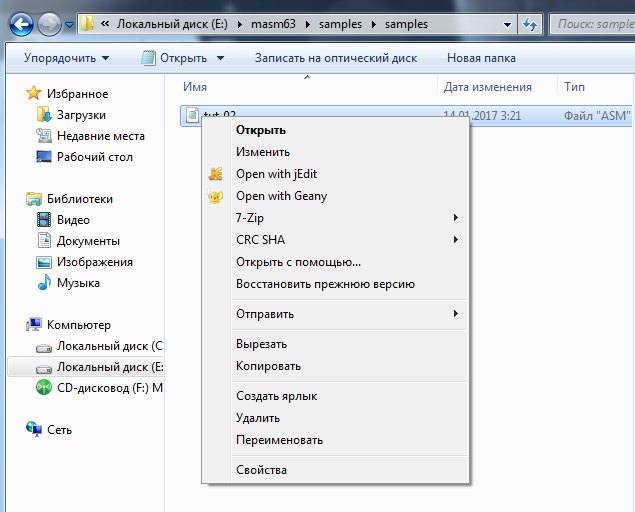Click Записать на оптический диск button

coord(336,58)
